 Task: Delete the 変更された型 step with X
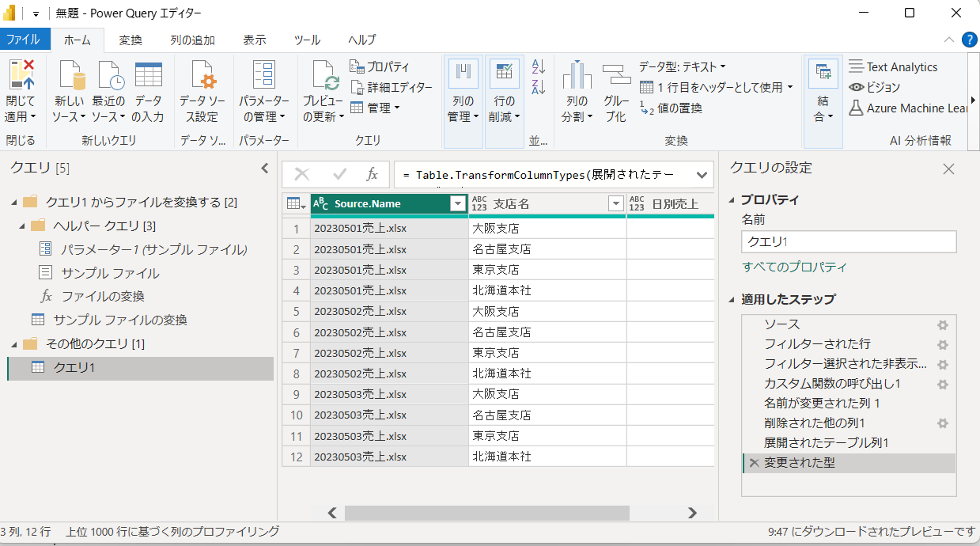[754, 463]
